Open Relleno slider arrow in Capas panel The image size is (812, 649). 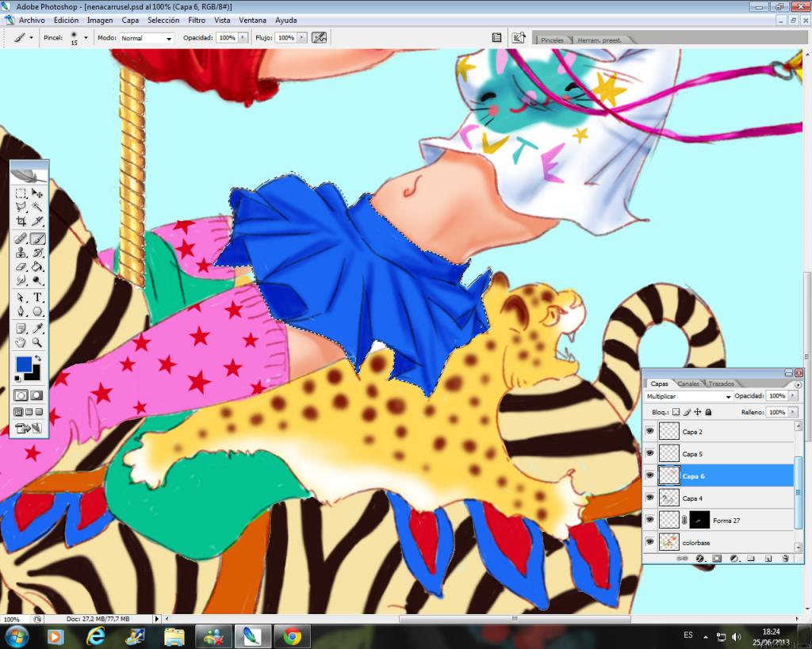[x=793, y=413]
